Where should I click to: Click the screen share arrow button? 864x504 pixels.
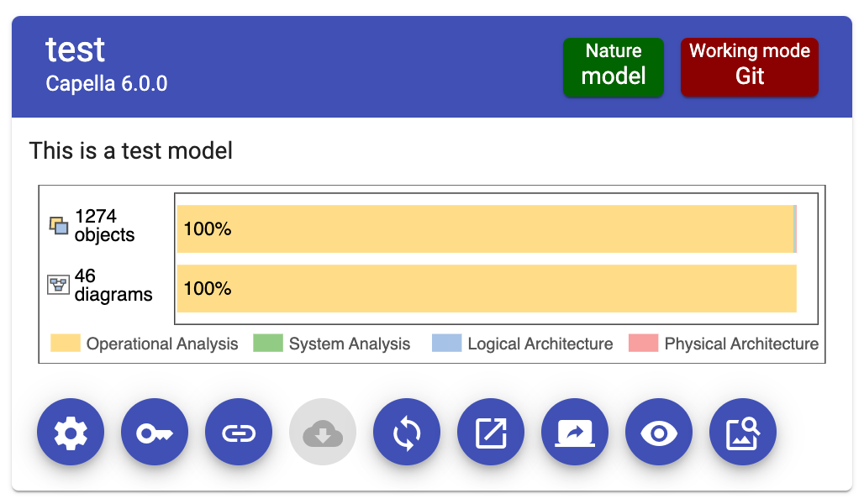pyautogui.click(x=575, y=433)
